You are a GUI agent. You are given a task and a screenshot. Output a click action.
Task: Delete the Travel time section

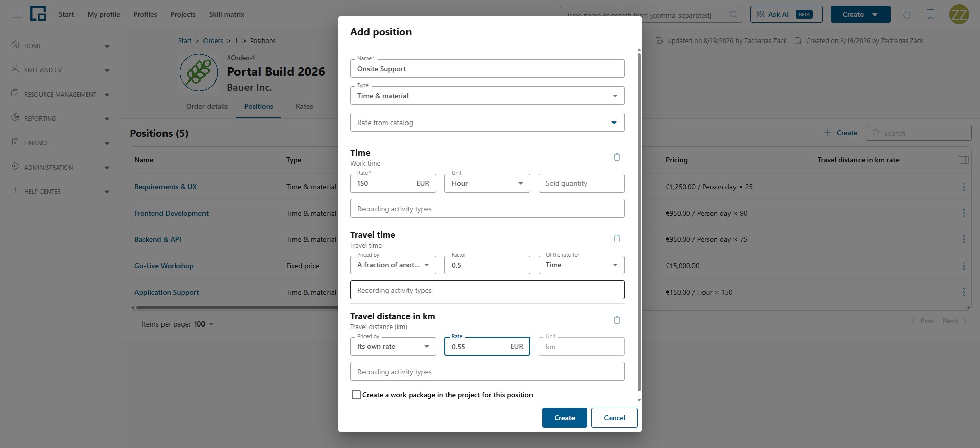[617, 239]
